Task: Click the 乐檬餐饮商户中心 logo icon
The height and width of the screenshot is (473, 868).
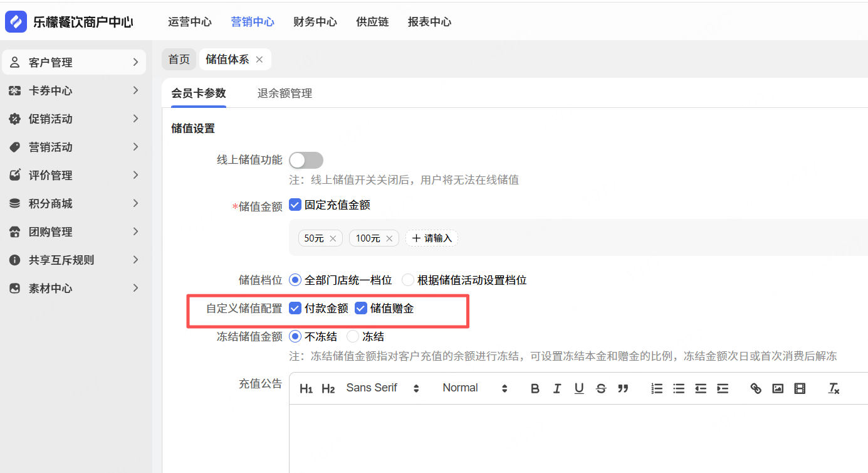Action: pos(16,22)
